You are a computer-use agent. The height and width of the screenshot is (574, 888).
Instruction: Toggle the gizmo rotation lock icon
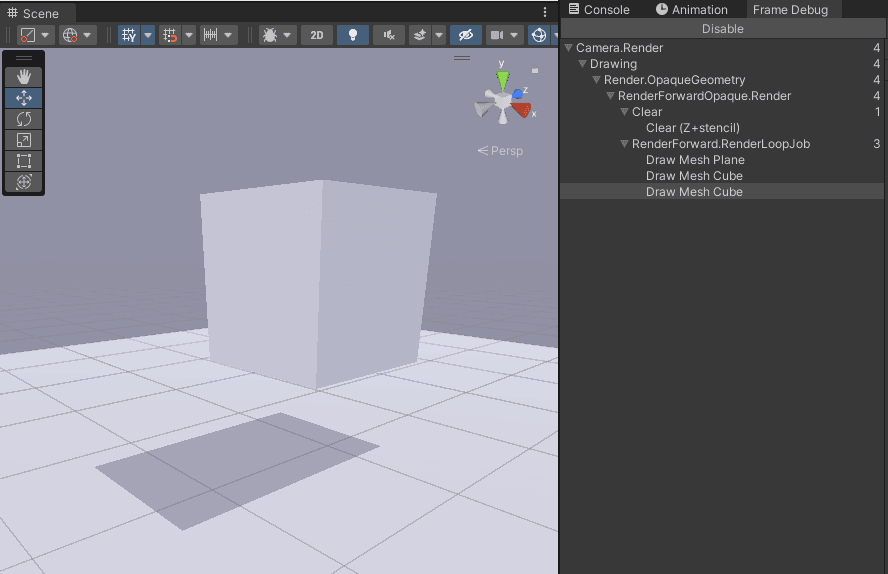(535, 71)
